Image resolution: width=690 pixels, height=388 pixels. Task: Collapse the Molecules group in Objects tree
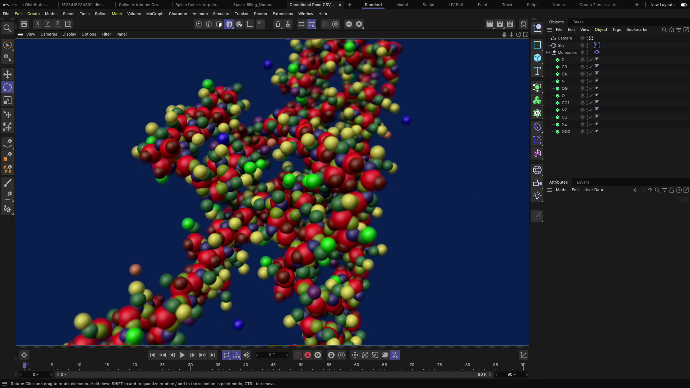click(x=548, y=52)
